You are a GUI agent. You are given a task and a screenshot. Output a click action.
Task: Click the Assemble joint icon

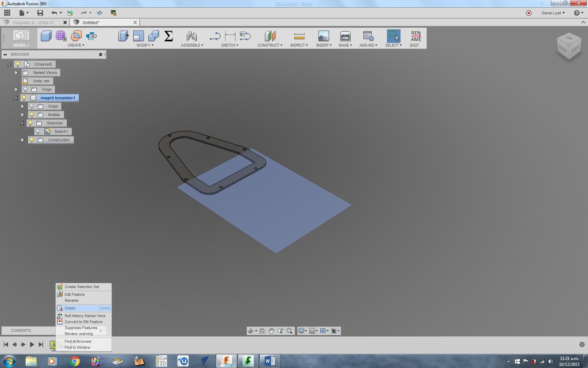[x=192, y=36]
